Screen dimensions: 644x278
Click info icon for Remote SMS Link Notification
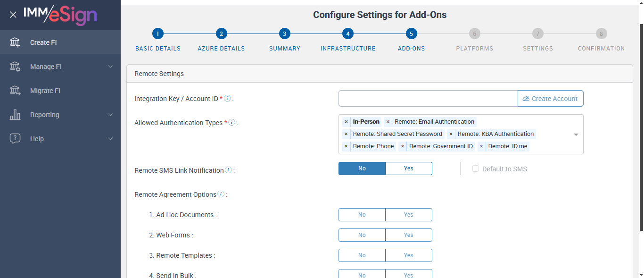click(228, 170)
